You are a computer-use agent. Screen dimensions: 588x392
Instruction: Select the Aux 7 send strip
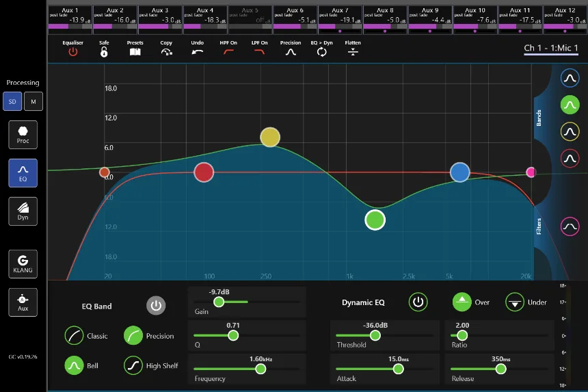coord(340,20)
